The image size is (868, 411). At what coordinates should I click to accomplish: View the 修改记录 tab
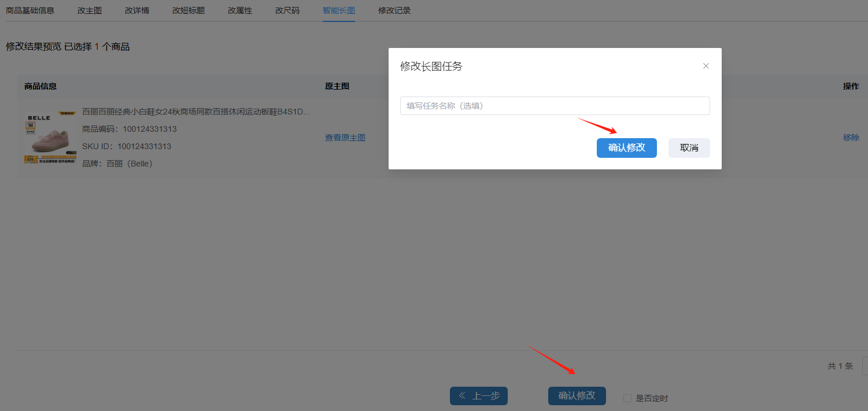coord(394,10)
